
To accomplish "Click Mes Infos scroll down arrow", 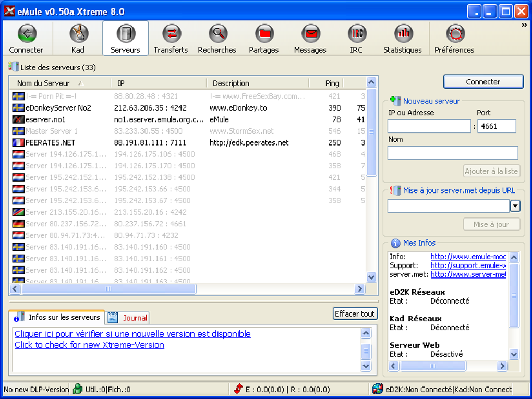I will click(514, 355).
